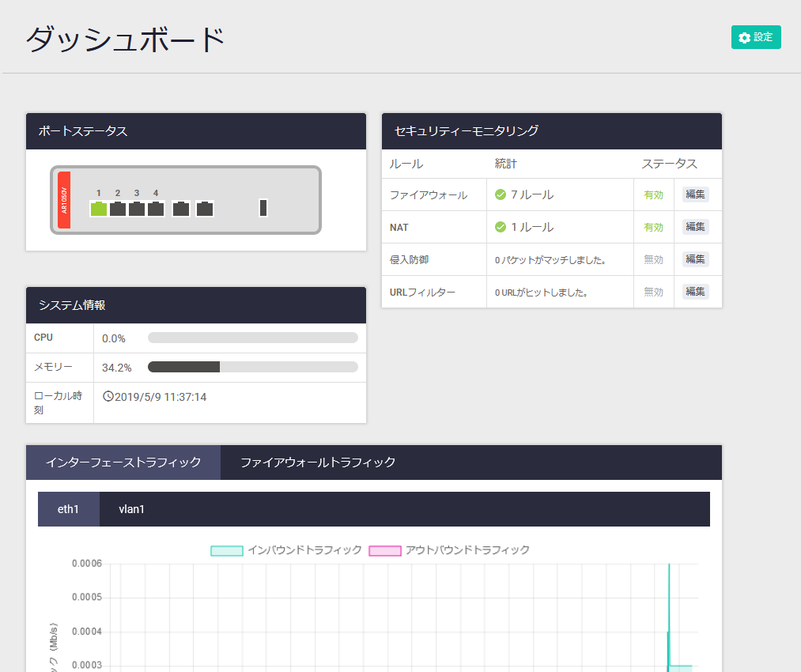Edit the ファイアウォール rule

(695, 194)
